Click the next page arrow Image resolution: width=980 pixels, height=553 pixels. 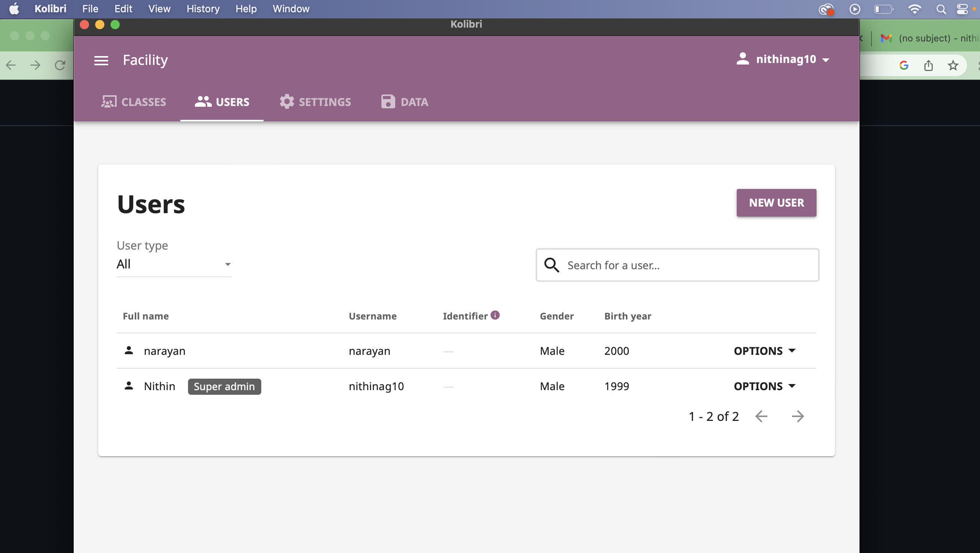tap(799, 416)
